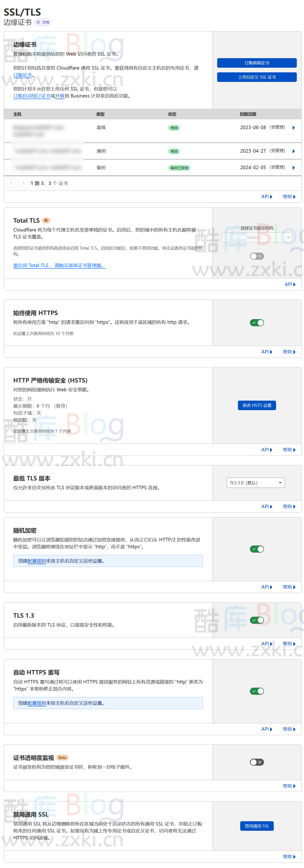The image size is (304, 868).
Task: Open API link under edge certificates table
Action: 267,197
